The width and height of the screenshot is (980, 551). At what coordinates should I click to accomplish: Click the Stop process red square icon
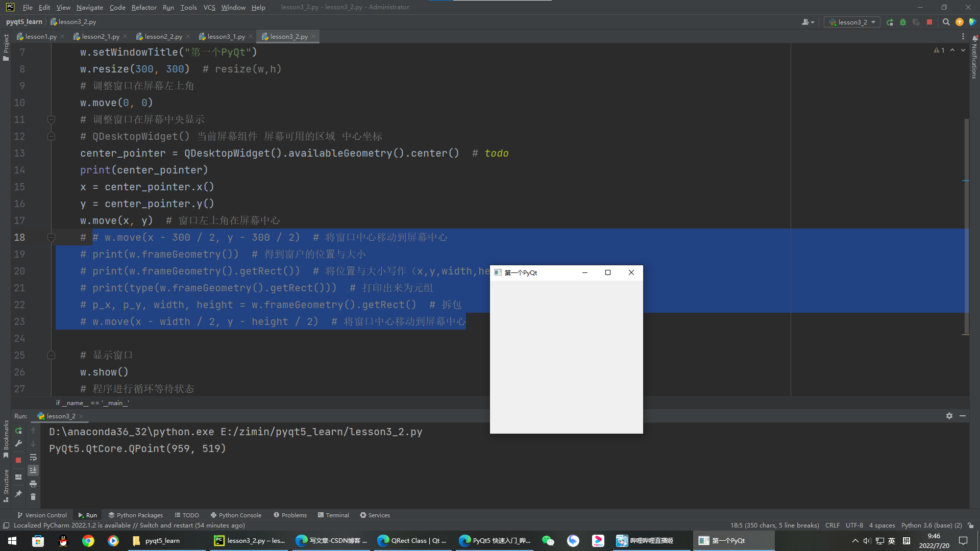point(18,460)
